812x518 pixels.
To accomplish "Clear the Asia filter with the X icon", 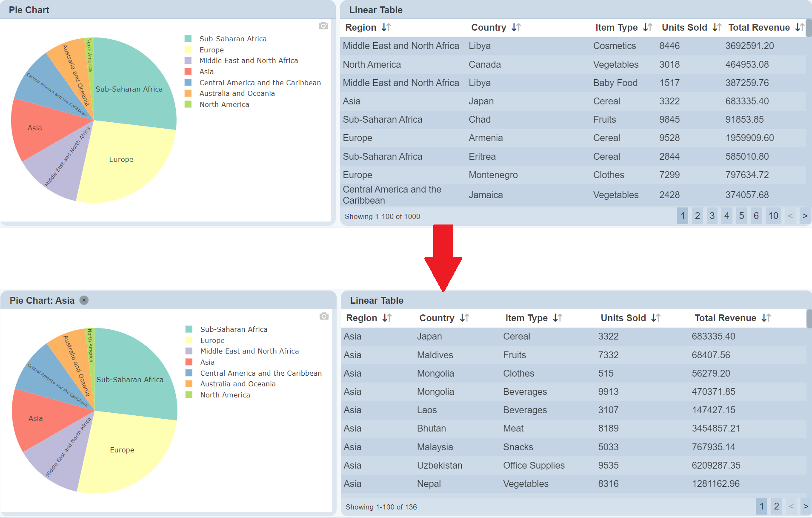I will [x=84, y=300].
